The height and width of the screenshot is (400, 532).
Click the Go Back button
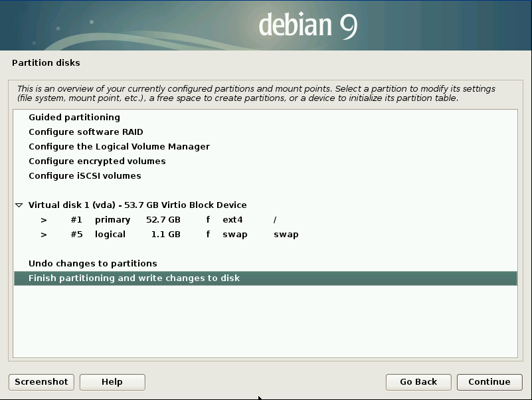point(418,382)
